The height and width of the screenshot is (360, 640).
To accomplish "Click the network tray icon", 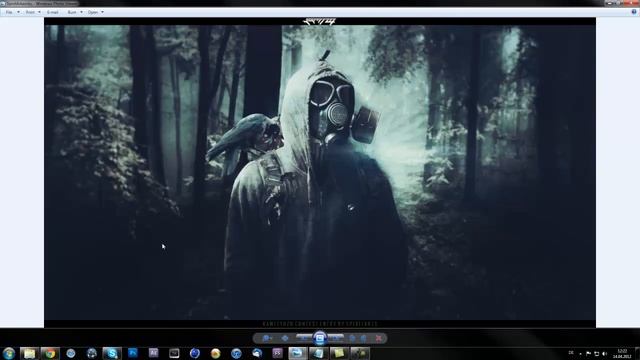I will click(596, 353).
